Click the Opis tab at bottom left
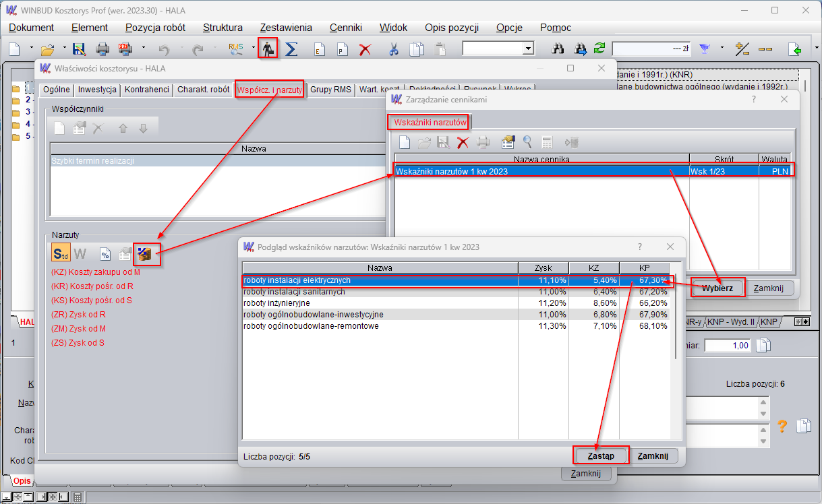 tap(22, 480)
